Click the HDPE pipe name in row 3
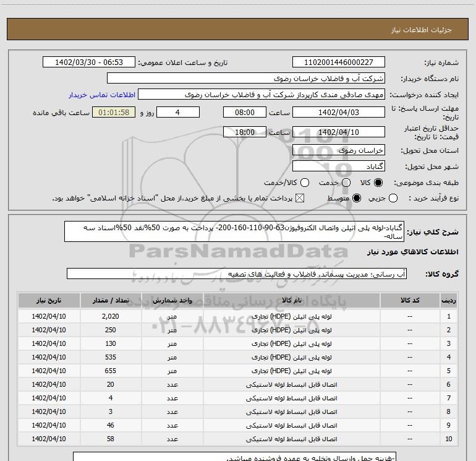 (291, 343)
